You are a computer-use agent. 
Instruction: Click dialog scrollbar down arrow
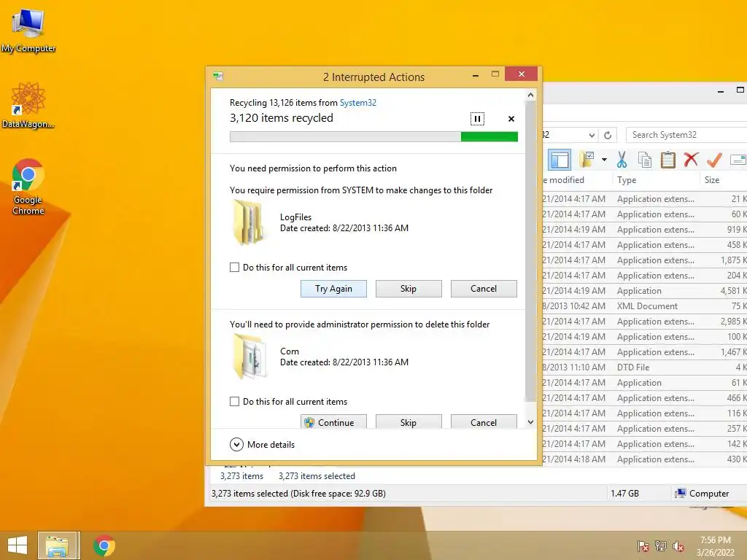(x=530, y=422)
